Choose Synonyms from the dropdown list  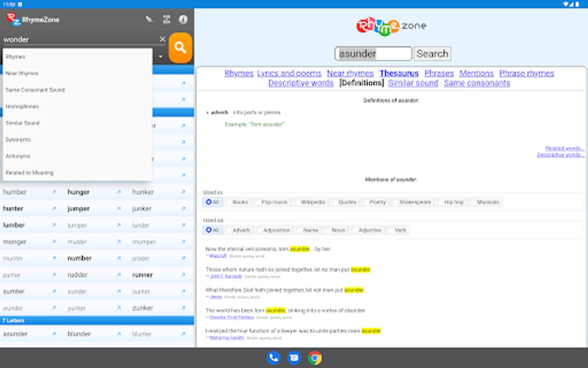coord(77,139)
